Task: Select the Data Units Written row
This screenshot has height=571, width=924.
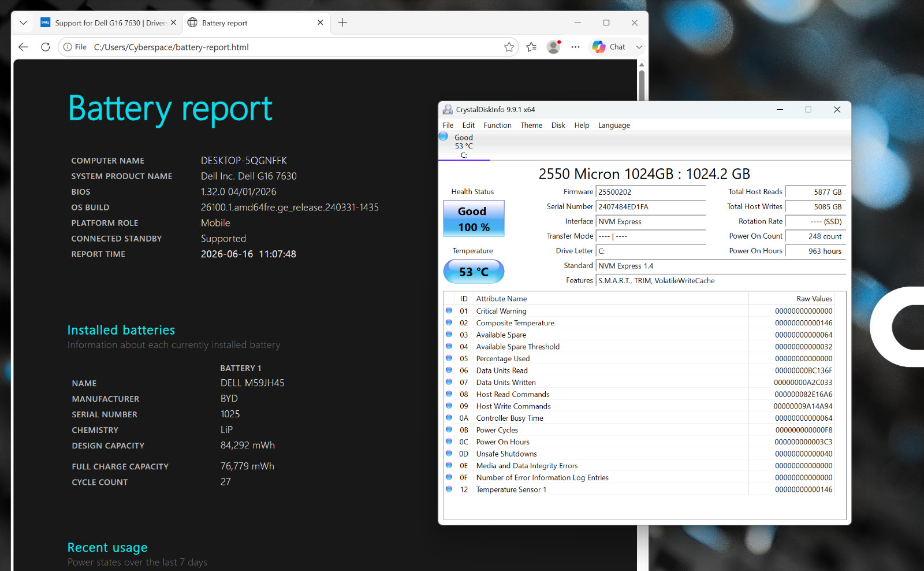Action: tap(639, 383)
